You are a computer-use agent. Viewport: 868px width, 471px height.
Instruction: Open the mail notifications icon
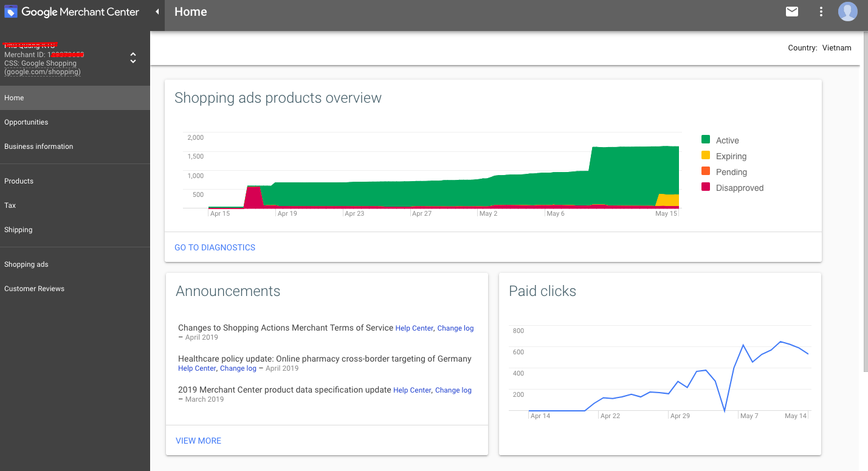(791, 12)
